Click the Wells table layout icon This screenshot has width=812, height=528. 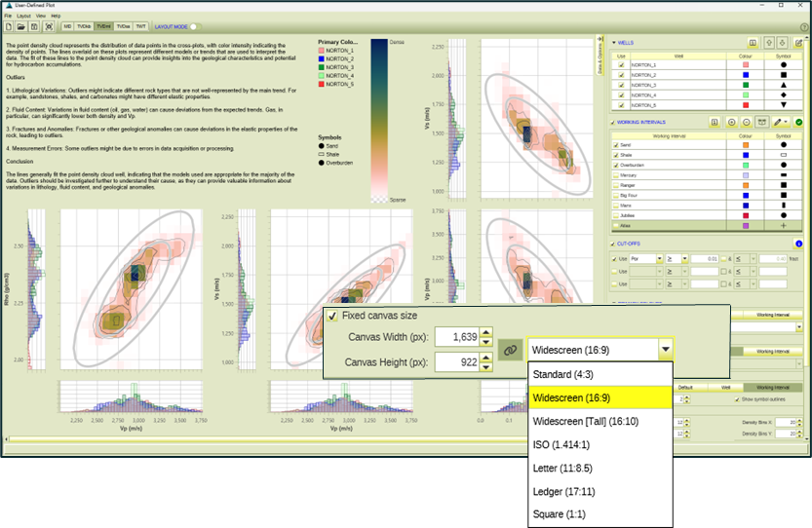753,43
